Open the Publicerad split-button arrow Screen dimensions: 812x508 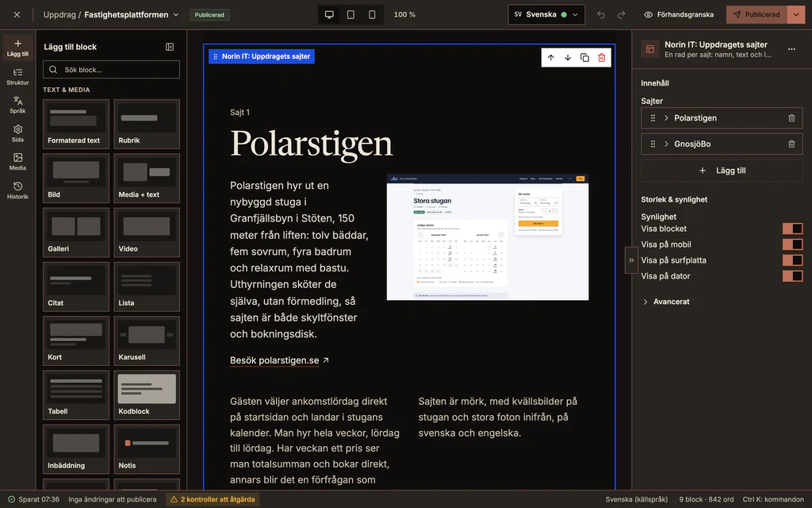[x=796, y=14]
